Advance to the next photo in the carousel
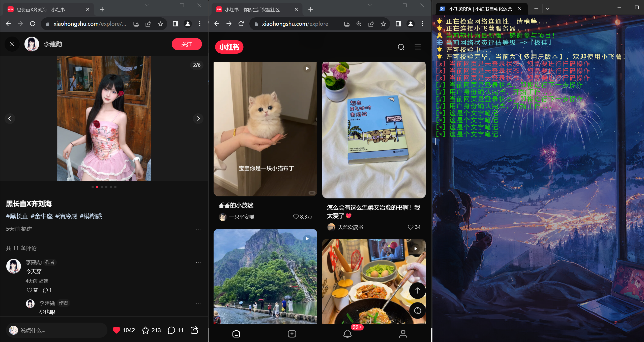 coord(198,119)
